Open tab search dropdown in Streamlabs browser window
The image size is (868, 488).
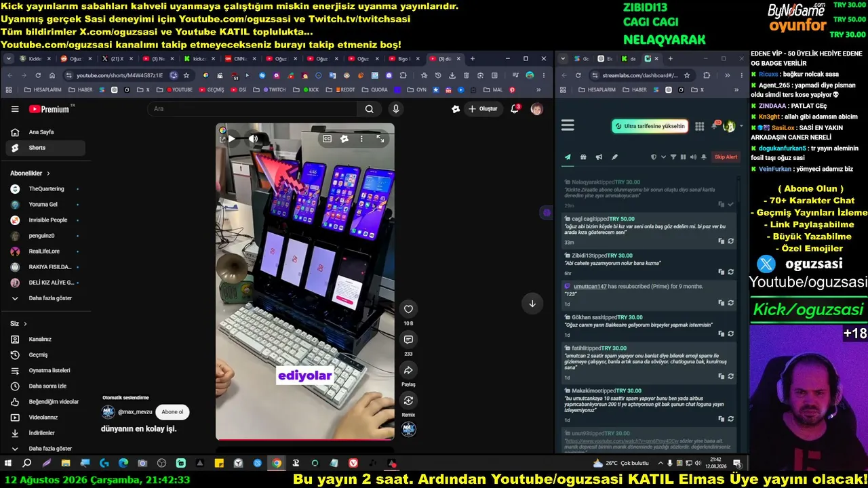point(564,59)
